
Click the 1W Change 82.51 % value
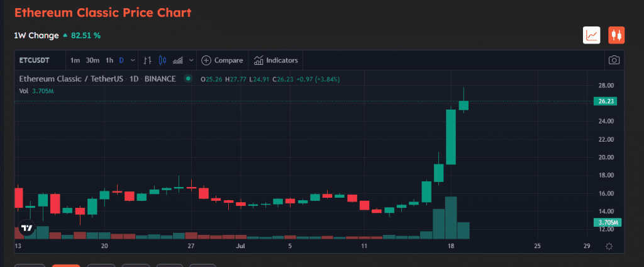(86, 35)
